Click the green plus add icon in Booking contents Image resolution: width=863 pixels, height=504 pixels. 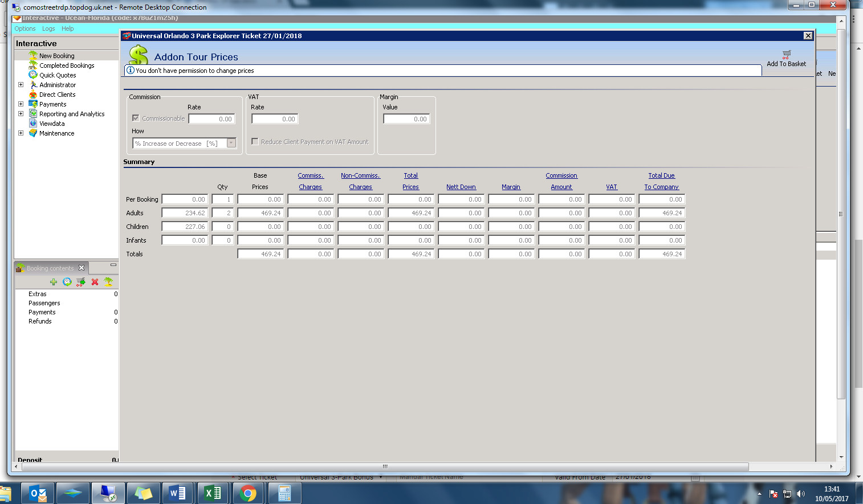click(54, 282)
